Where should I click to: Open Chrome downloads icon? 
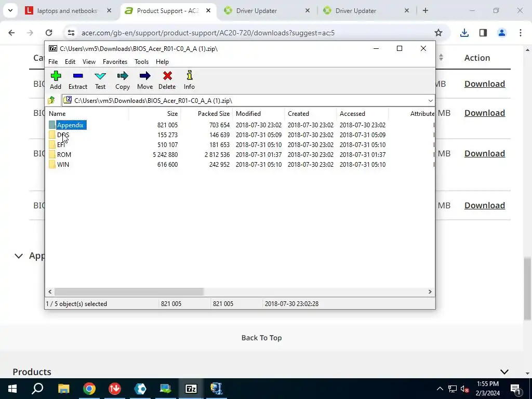464,33
